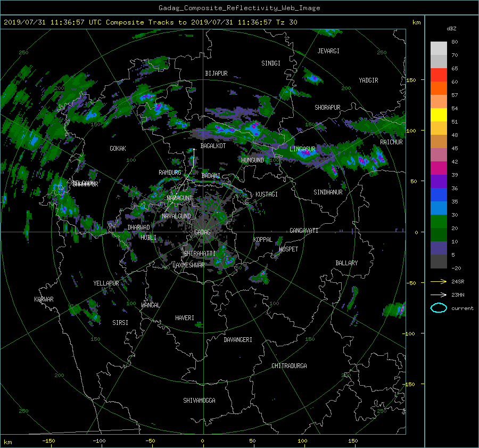Click the white storm track line endpoint near Bagalkot
Image resolution: width=479 pixels, height=448 pixels.
pyautogui.click(x=194, y=149)
